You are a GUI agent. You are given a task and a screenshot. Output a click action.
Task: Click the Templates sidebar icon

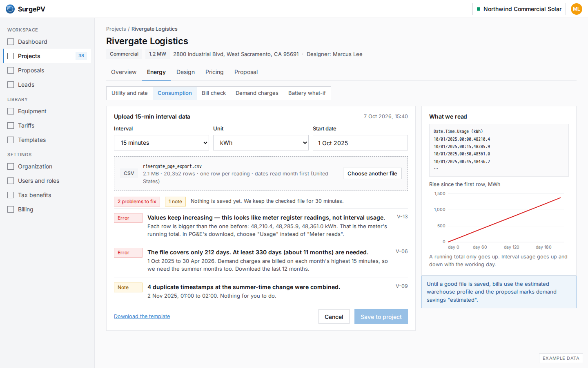11,140
